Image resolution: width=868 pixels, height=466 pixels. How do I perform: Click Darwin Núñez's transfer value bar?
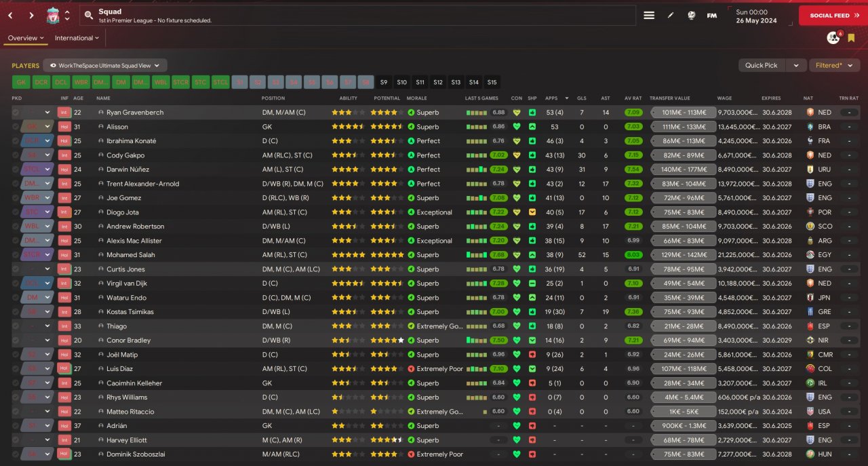pos(684,170)
